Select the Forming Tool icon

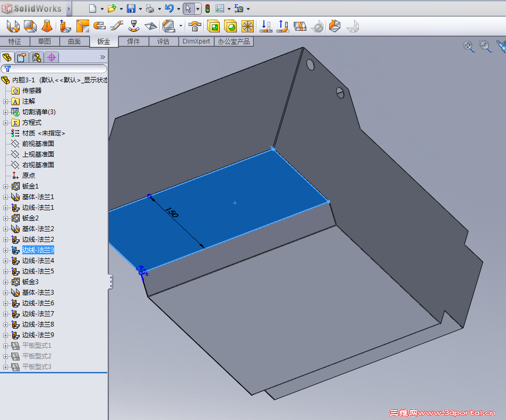coord(195,26)
